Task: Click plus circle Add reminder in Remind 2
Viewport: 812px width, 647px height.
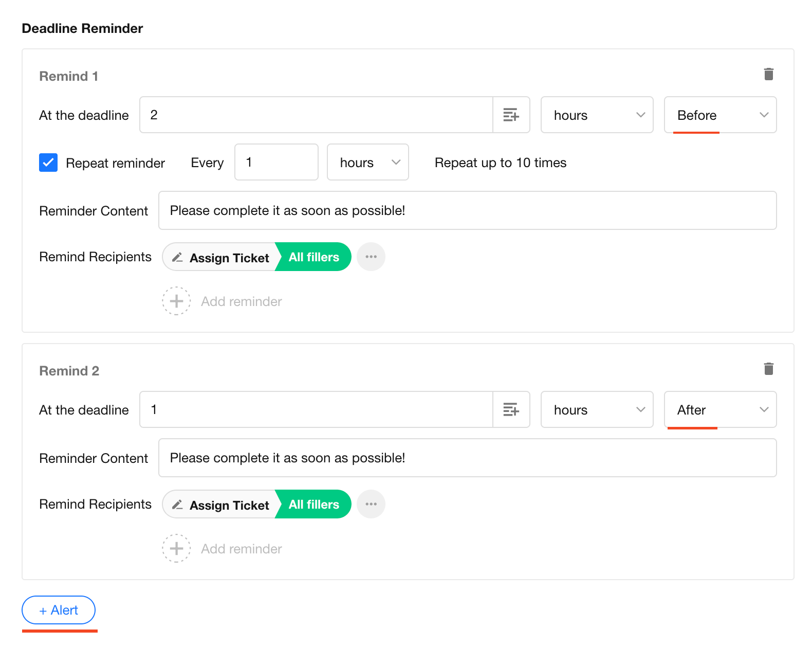Action: point(177,548)
